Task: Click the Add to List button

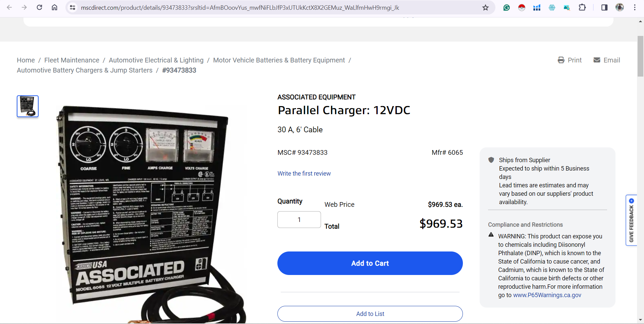Action: (x=370, y=314)
